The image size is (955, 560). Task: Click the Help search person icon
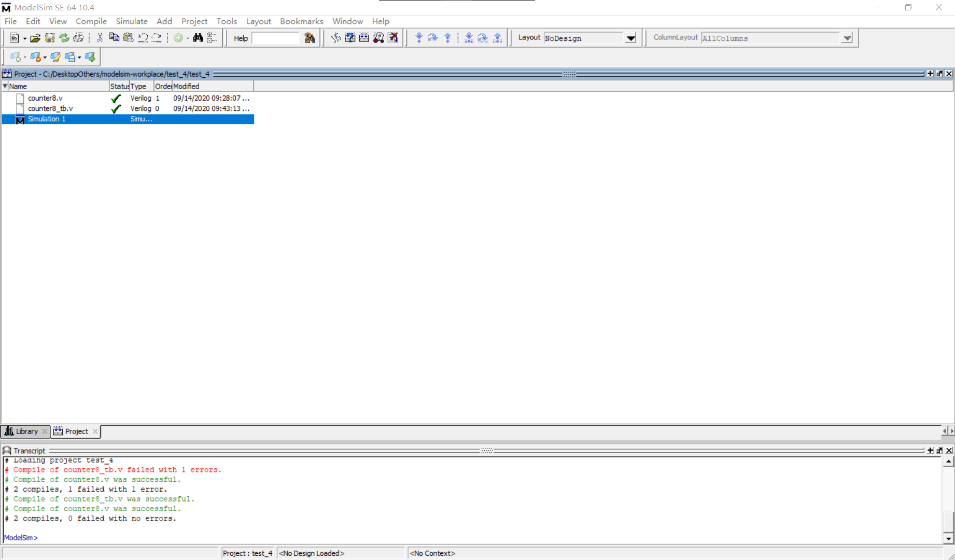pyautogui.click(x=310, y=38)
